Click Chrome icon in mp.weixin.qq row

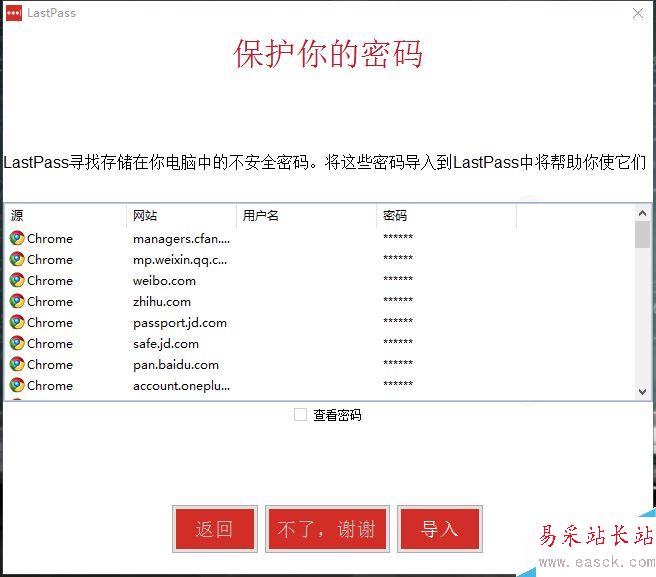(x=17, y=259)
